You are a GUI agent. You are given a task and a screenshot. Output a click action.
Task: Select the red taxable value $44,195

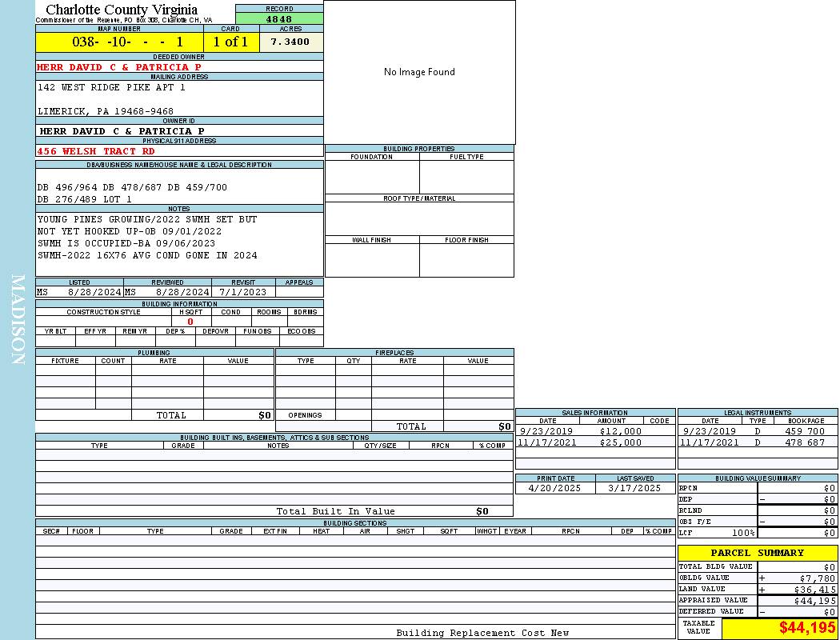click(x=807, y=628)
